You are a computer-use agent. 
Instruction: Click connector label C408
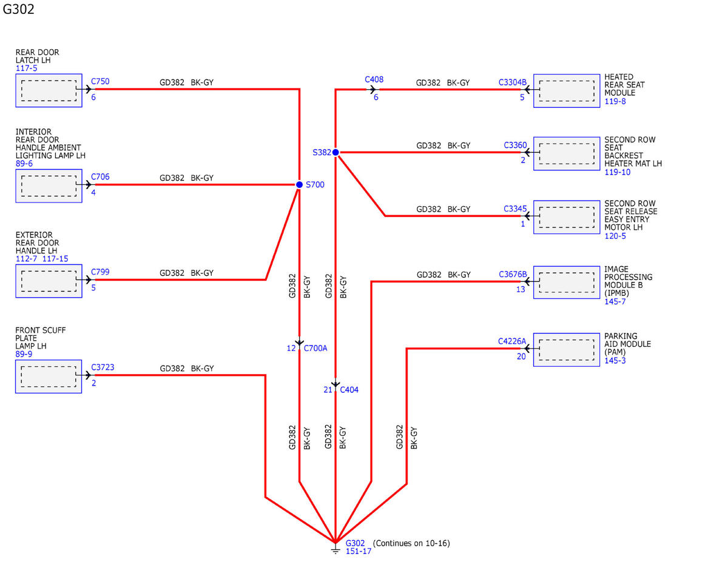374,79
